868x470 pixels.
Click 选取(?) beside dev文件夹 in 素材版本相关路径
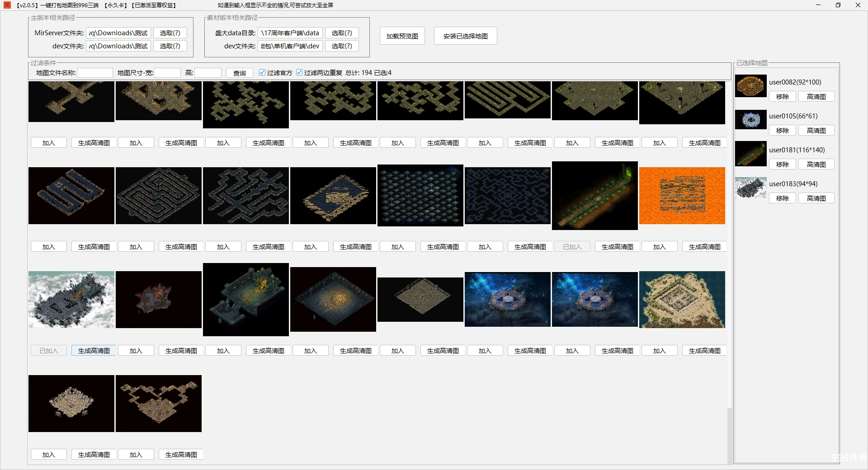[342, 46]
